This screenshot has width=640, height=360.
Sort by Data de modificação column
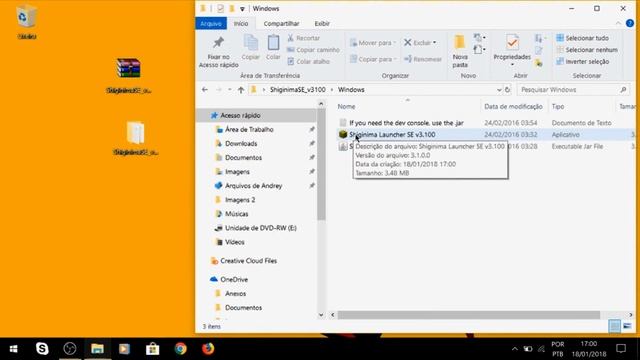coord(513,107)
